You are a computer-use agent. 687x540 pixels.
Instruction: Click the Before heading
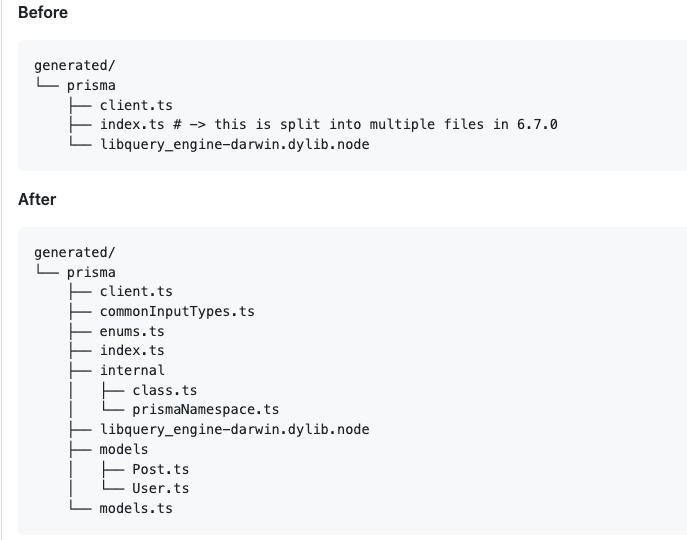tap(43, 13)
